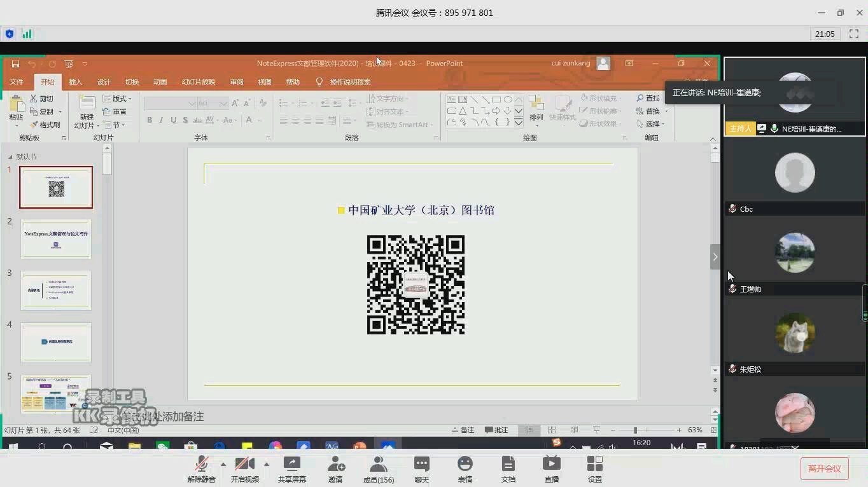The width and height of the screenshot is (868, 487).
Task: Open the 节 section dropdown
Action: click(x=114, y=125)
